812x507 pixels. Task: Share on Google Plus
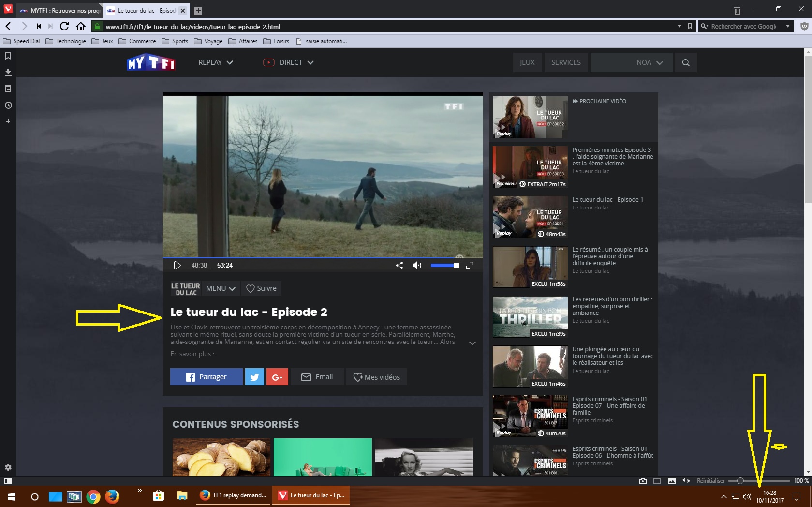point(277,377)
